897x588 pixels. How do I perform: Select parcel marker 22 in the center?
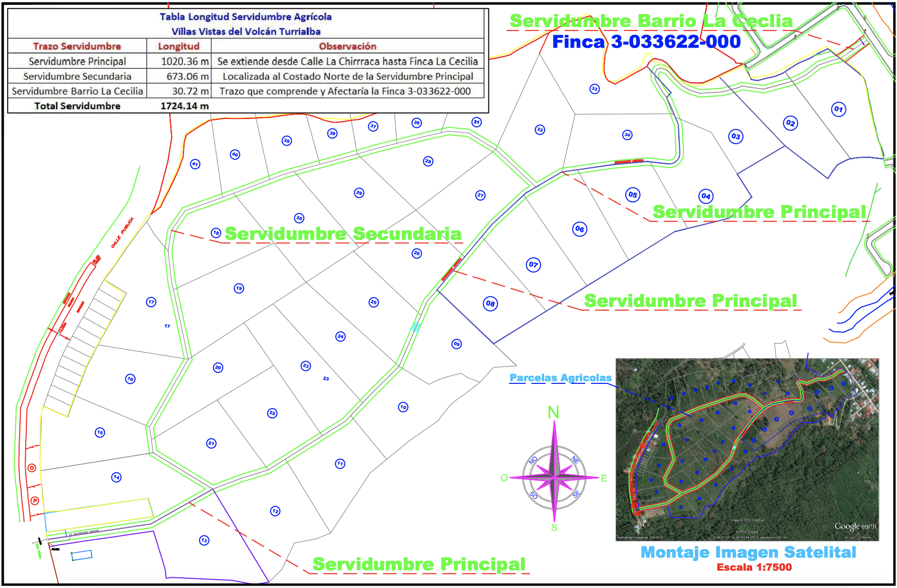pyautogui.click(x=272, y=413)
